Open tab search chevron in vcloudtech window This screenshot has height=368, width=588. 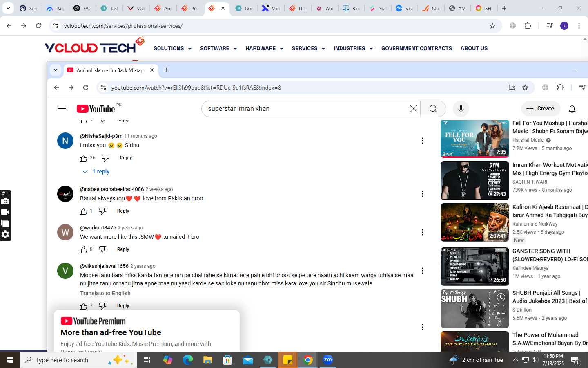[8, 8]
